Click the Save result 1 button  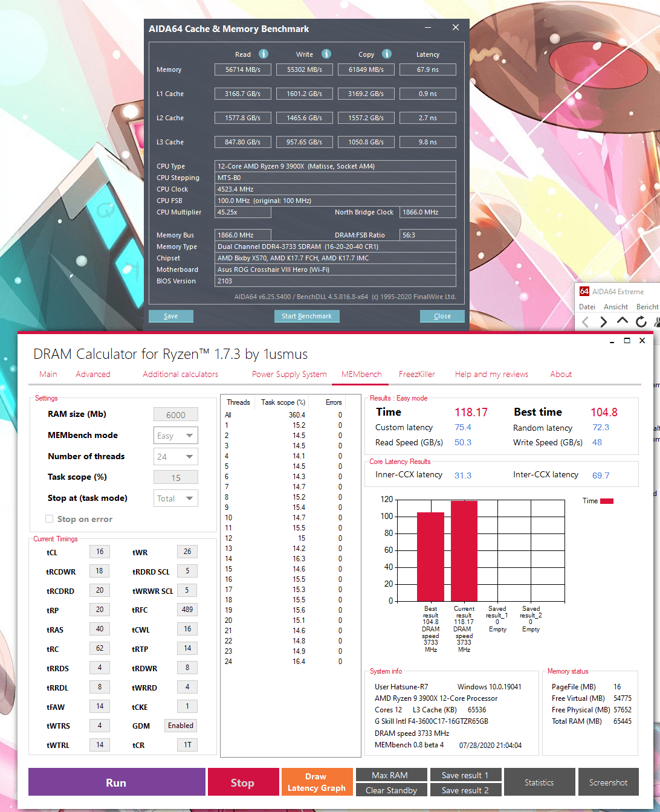(x=465, y=775)
